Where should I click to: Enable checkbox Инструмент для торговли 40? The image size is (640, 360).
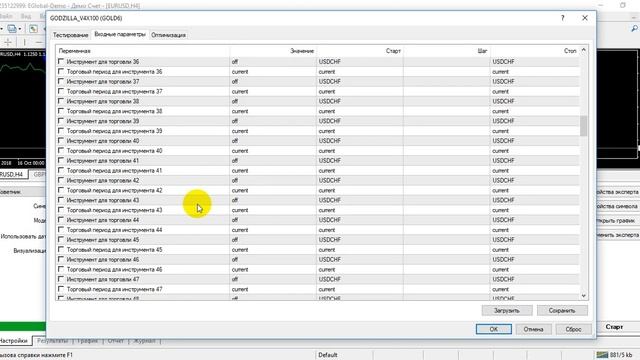click(61, 140)
